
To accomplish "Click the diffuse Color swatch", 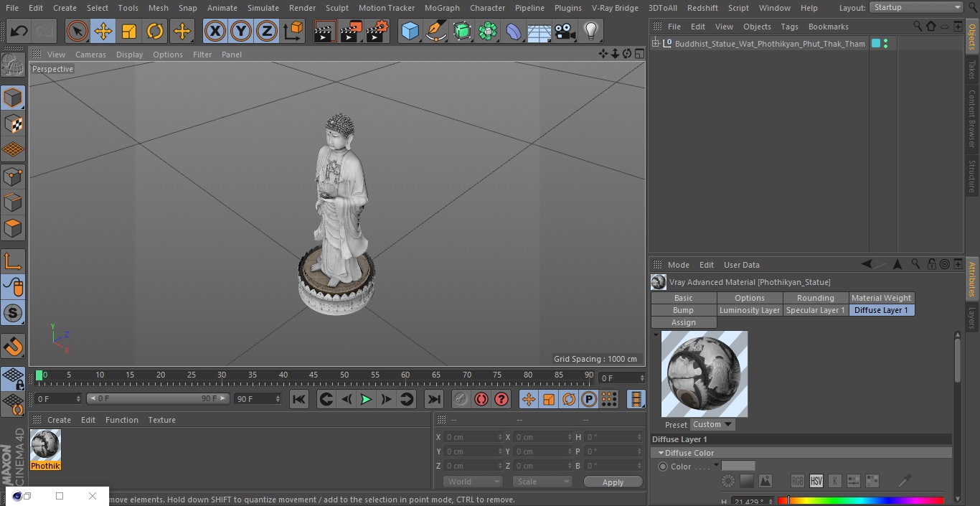I will point(738,466).
